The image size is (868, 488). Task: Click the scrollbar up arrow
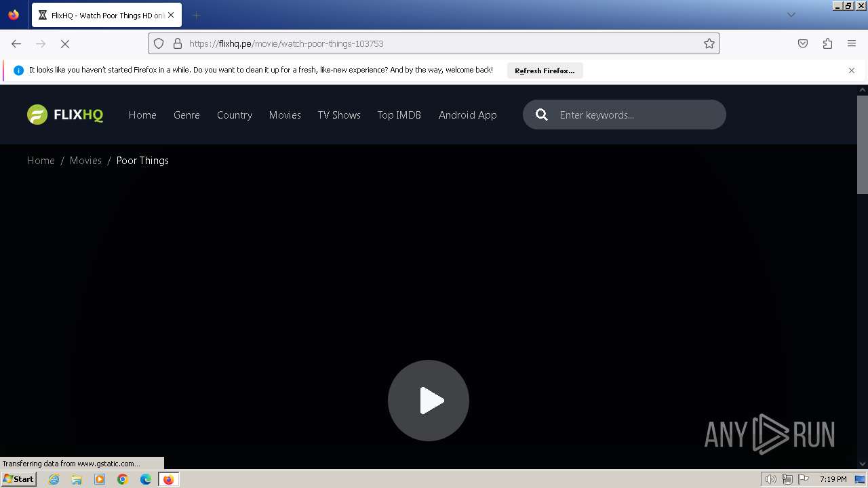pyautogui.click(x=863, y=89)
